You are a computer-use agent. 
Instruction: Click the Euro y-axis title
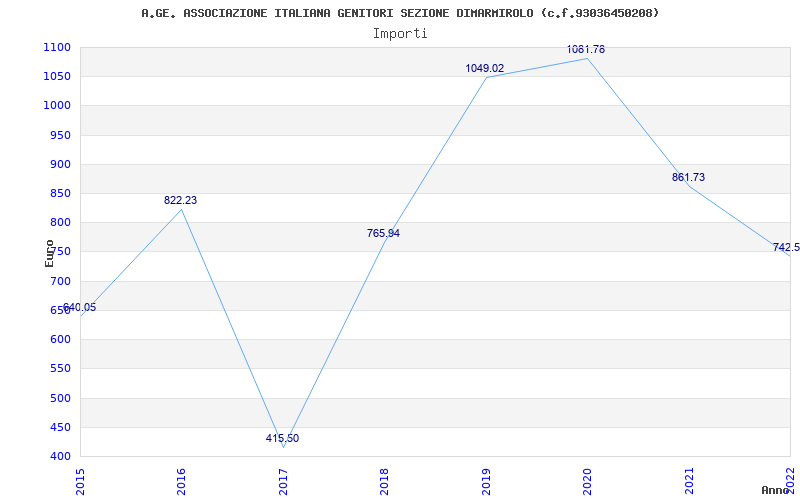[49, 253]
